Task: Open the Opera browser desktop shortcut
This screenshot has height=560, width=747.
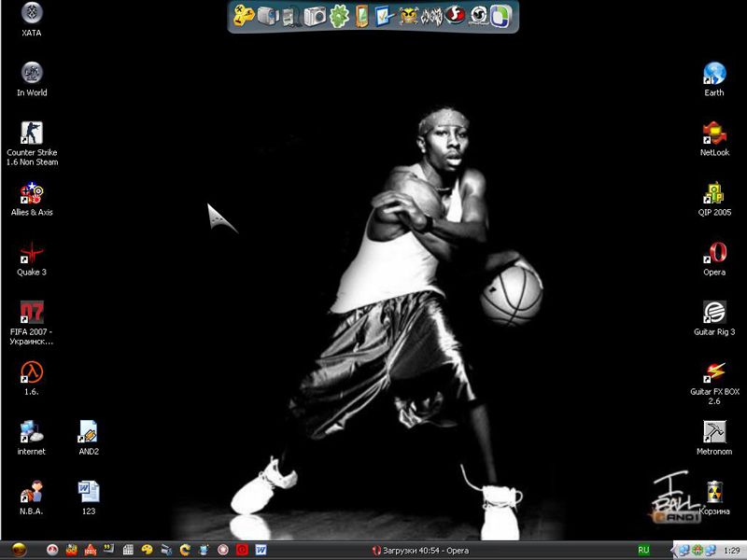Action: pyautogui.click(x=714, y=253)
